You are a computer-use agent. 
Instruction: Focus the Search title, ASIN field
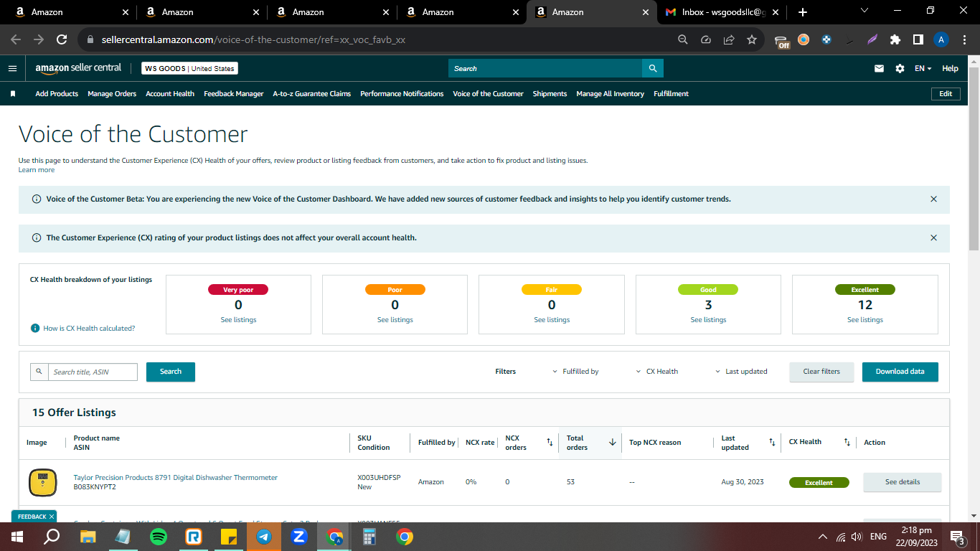click(93, 372)
